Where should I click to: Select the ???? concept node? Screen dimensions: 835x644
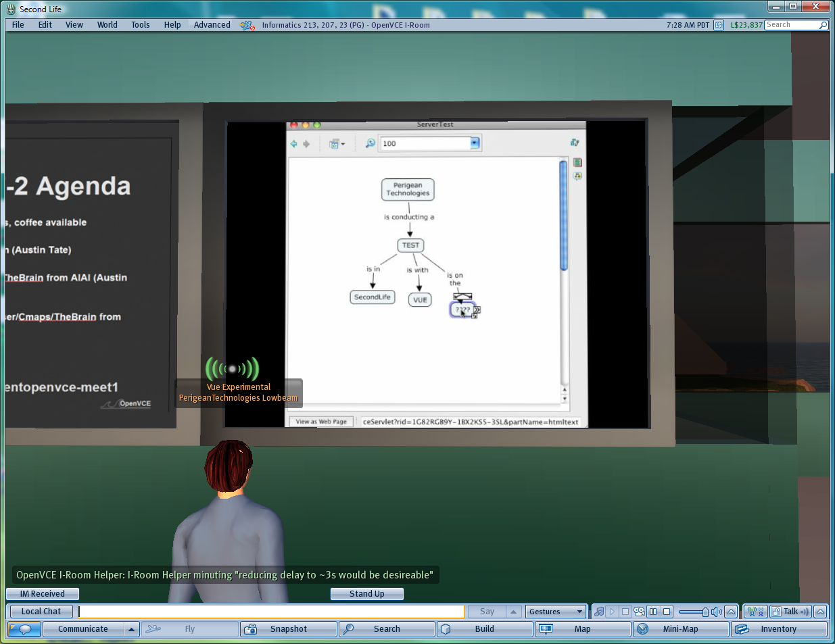click(x=462, y=309)
